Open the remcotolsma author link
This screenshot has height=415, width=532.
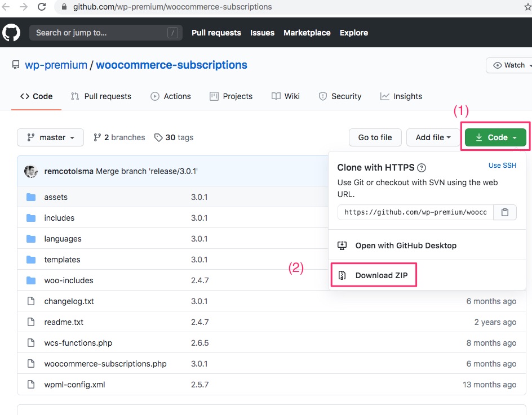coord(69,171)
